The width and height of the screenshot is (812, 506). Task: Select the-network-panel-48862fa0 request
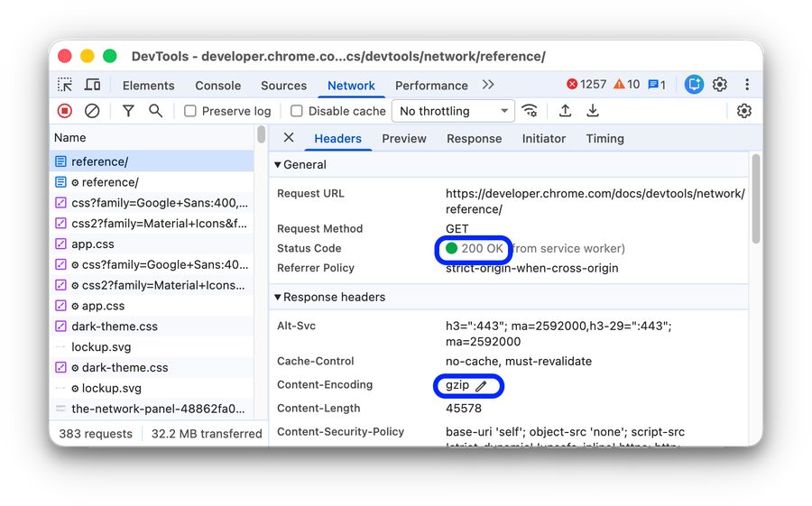click(152, 409)
